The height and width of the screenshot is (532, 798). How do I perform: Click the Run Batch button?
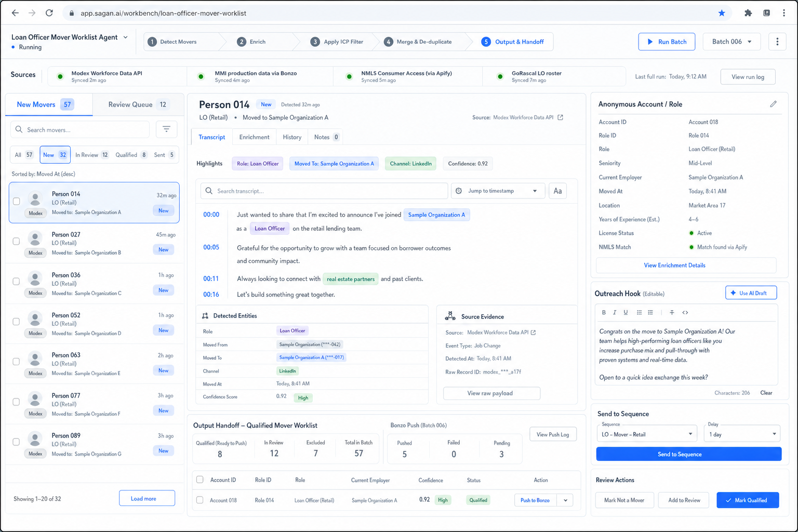click(667, 42)
